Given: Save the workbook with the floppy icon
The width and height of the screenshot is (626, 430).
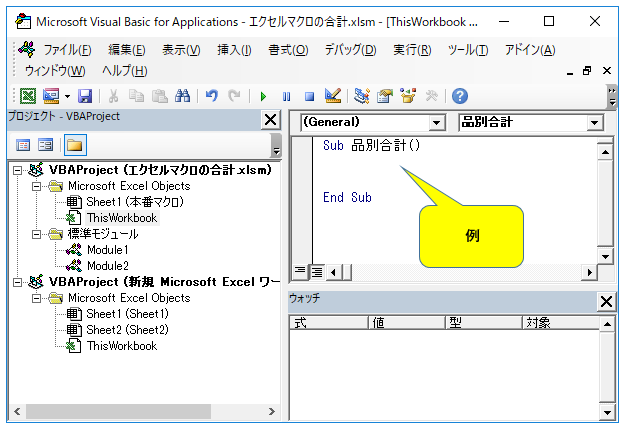Looking at the screenshot, I should click(85, 96).
